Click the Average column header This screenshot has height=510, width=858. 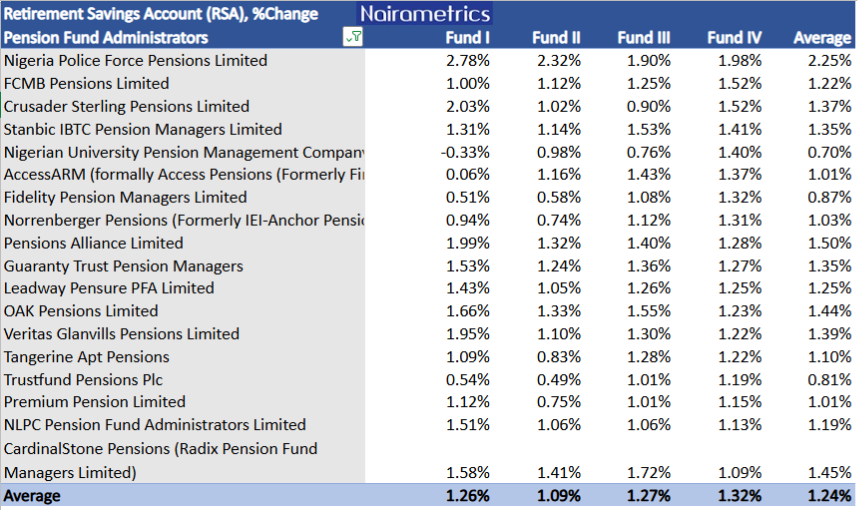(x=821, y=38)
